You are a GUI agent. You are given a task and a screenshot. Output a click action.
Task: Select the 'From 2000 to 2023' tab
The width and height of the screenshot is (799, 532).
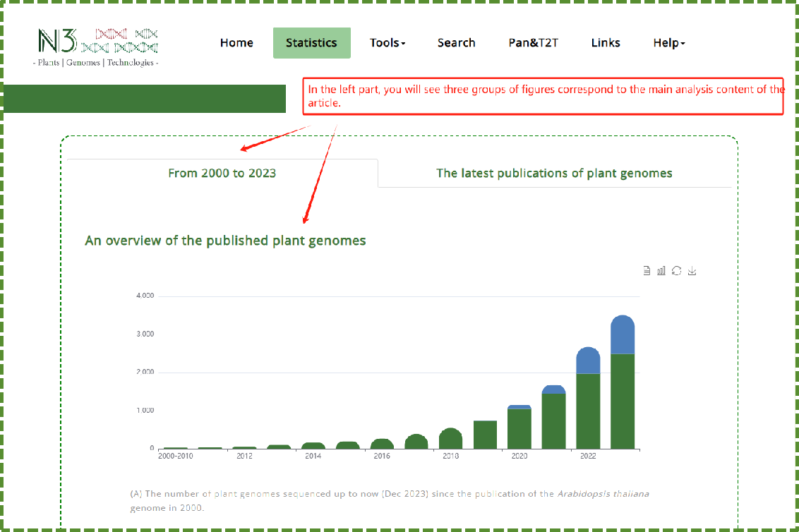coord(222,173)
